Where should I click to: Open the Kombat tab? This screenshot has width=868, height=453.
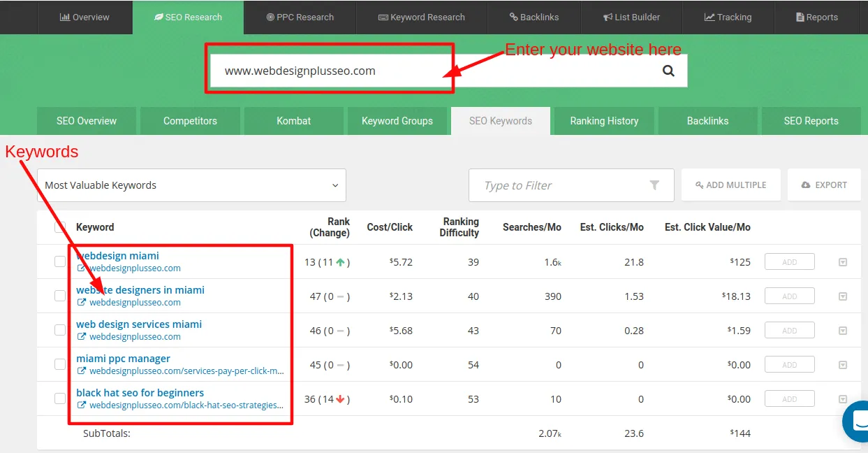[293, 121]
